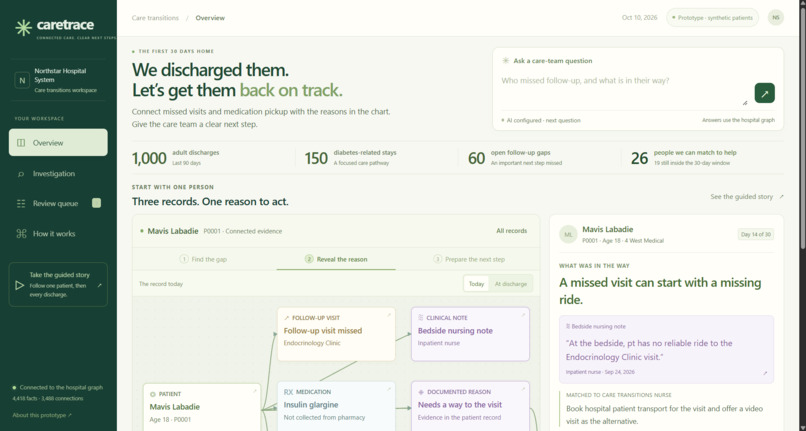Screen dimensions: 806x431
Task: Click the care-team question text field
Action: click(x=624, y=89)
